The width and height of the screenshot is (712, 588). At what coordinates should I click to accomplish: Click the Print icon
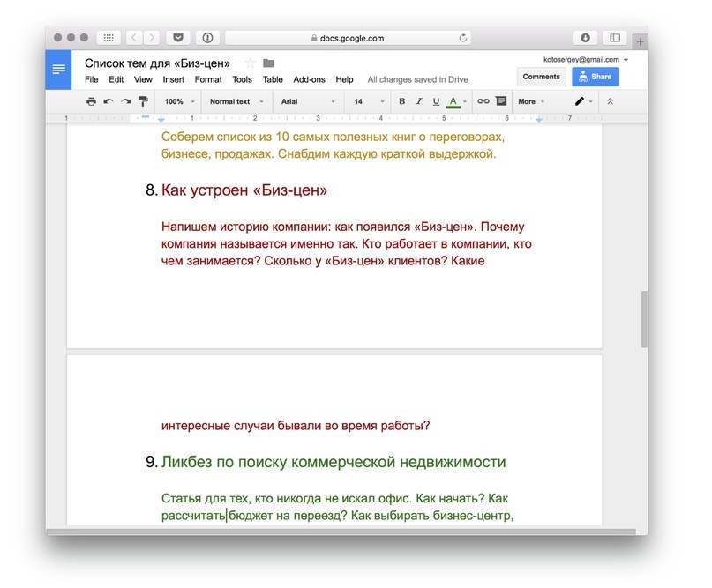click(91, 101)
